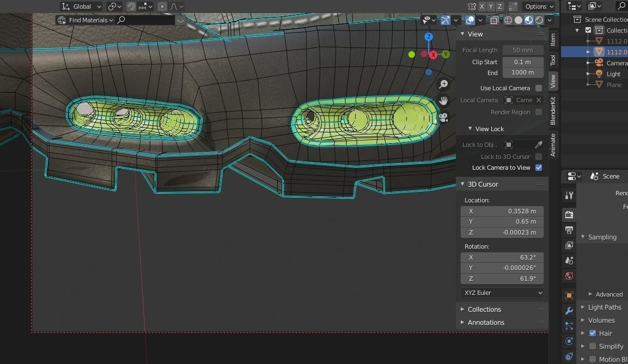Toggle Z axis mirror button
Screen dimensions: 628x364
point(499,7)
